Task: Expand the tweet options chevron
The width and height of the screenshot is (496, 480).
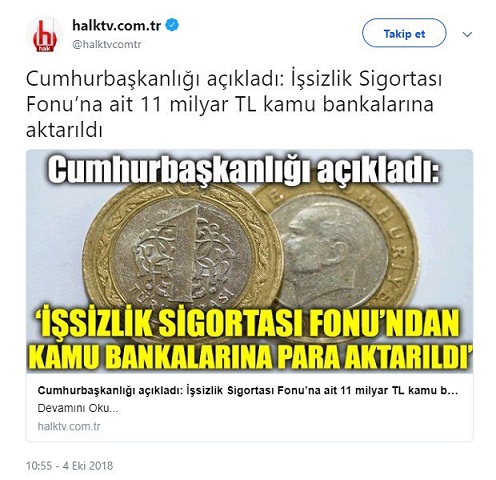Action: (x=467, y=34)
